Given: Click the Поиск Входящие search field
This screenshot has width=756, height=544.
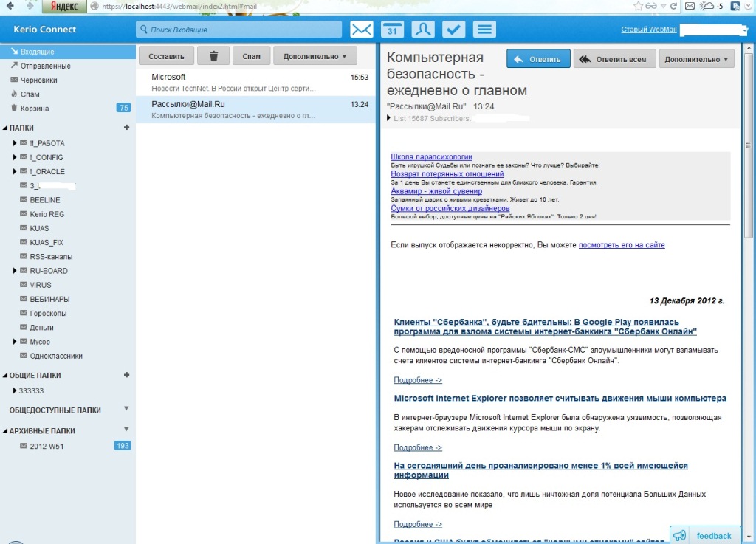Looking at the screenshot, I should 238,30.
